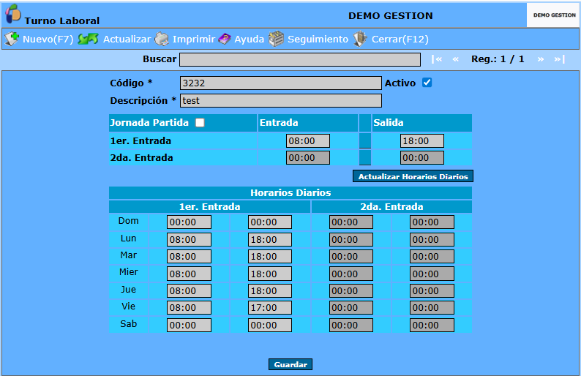This screenshot has height=376, width=581.
Task: Click Lun first entry 08:00 field
Action: click(x=189, y=240)
